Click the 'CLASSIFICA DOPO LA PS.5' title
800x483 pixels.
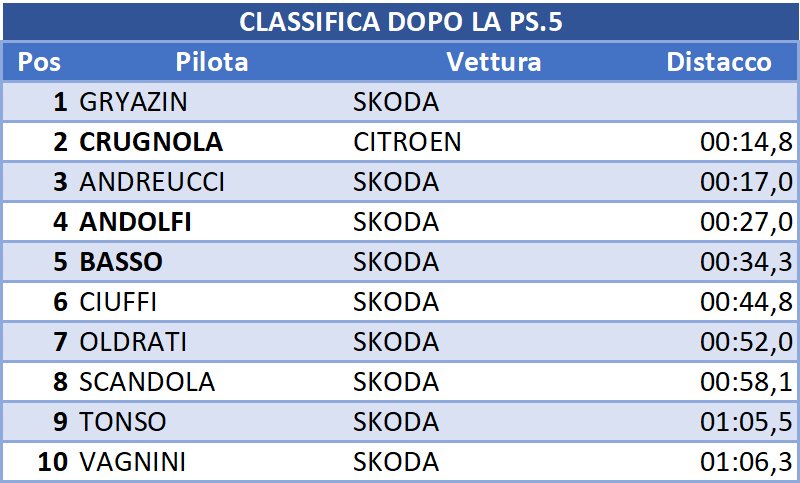[x=401, y=22]
